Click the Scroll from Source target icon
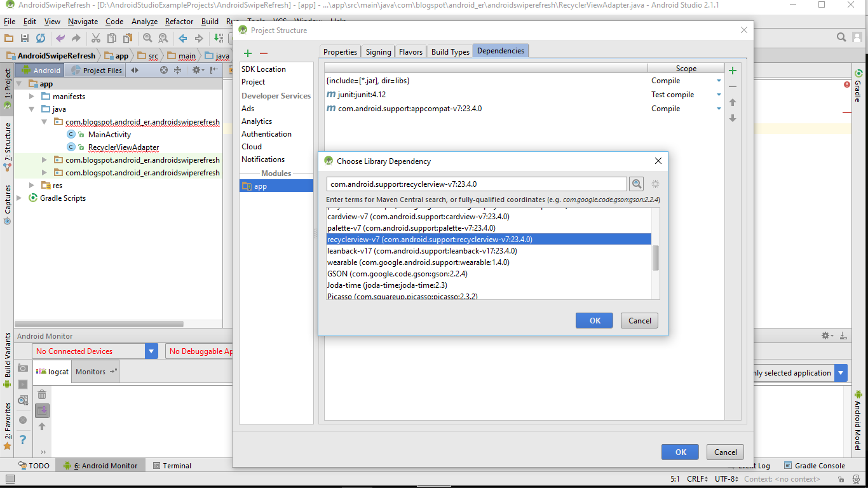This screenshot has height=488, width=868. point(164,71)
